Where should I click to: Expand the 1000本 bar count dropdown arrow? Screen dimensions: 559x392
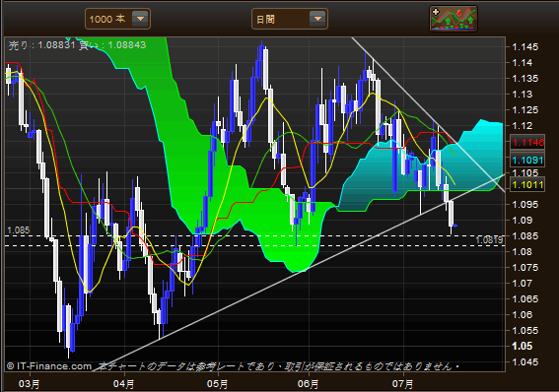140,19
